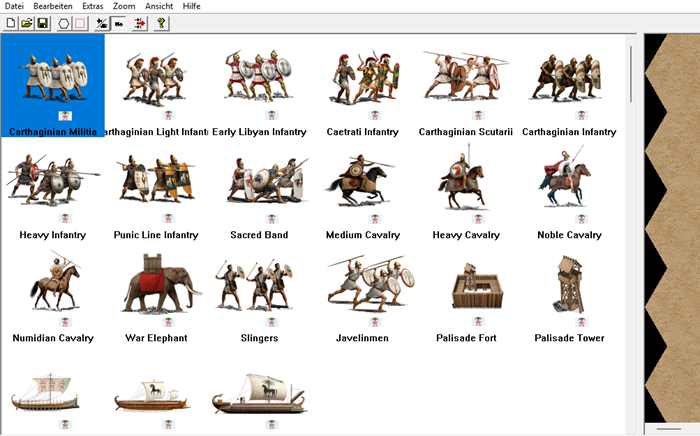700x436 pixels.
Task: Open the Datei menu
Action: point(14,6)
